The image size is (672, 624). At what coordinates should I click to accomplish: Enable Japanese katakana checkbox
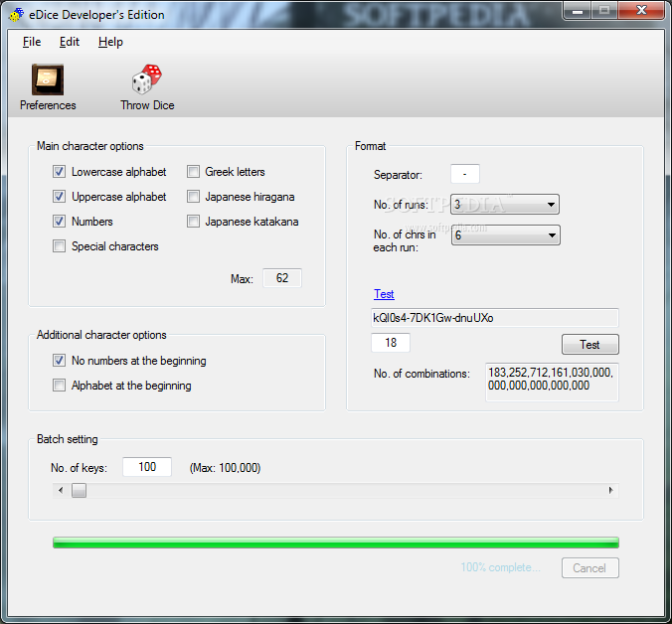[x=193, y=222]
